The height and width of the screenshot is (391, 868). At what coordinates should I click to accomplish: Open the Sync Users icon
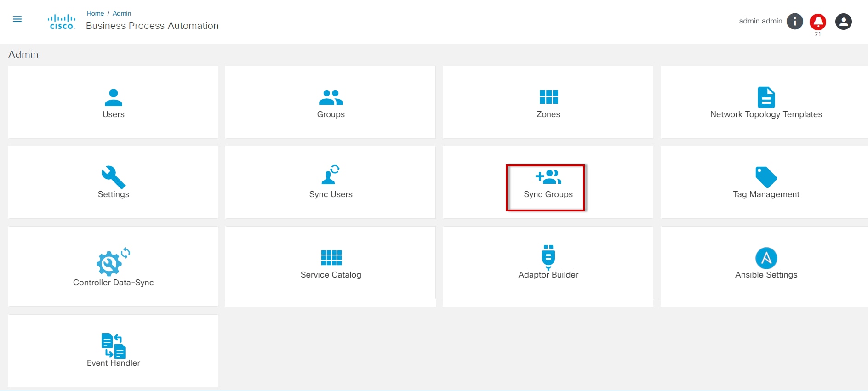(331, 175)
